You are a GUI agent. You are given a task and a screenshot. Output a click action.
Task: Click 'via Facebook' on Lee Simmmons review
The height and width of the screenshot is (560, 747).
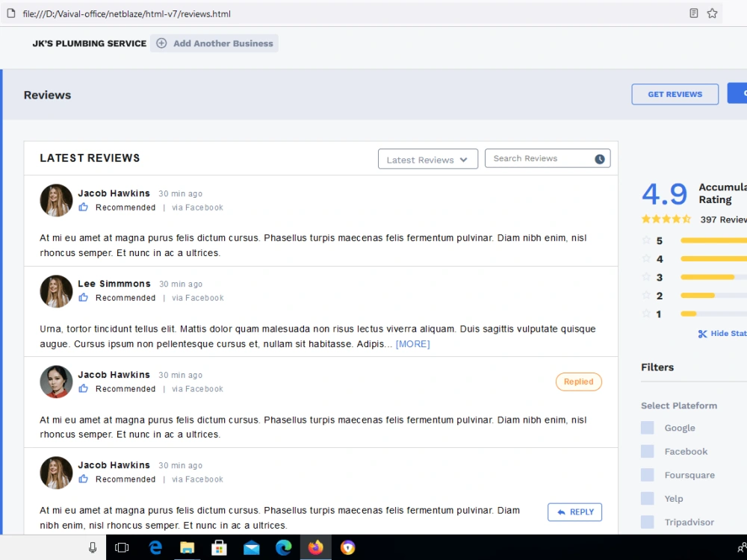198,298
